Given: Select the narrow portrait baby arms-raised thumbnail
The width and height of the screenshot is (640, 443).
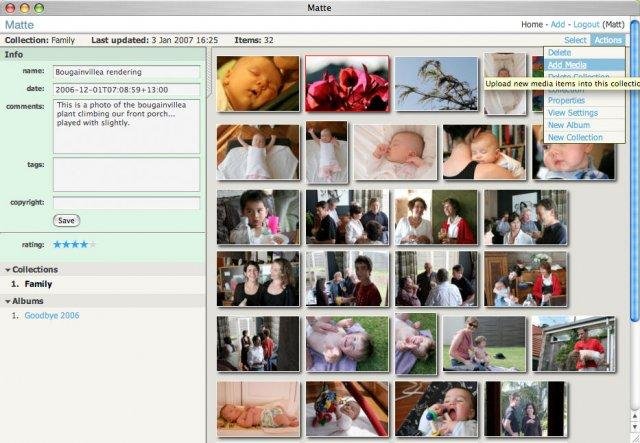Looking at the screenshot, I should [x=327, y=152].
